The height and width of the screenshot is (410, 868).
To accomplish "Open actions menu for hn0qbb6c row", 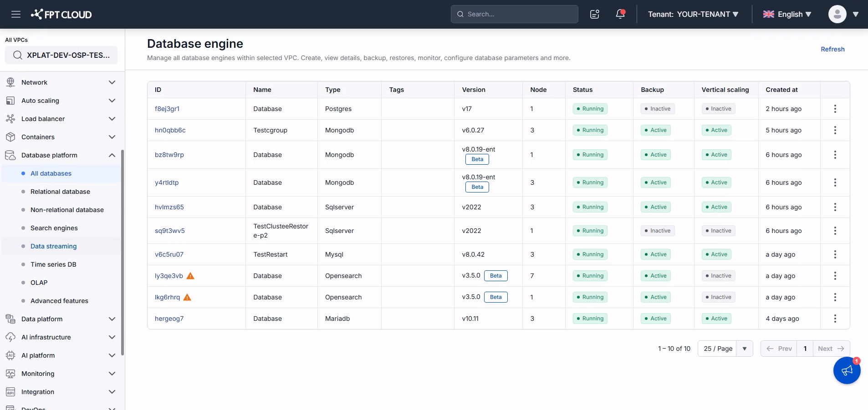I will click(835, 130).
